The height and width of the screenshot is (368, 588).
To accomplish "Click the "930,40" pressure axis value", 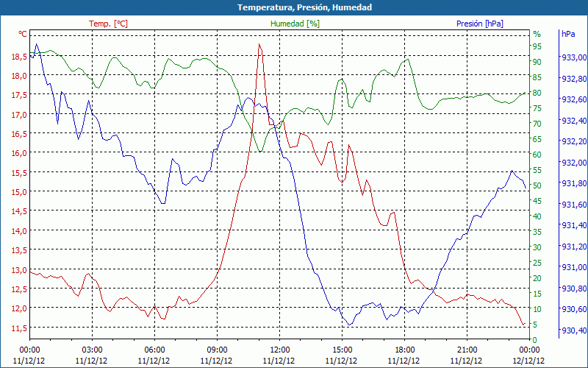I will pyautogui.click(x=573, y=330).
